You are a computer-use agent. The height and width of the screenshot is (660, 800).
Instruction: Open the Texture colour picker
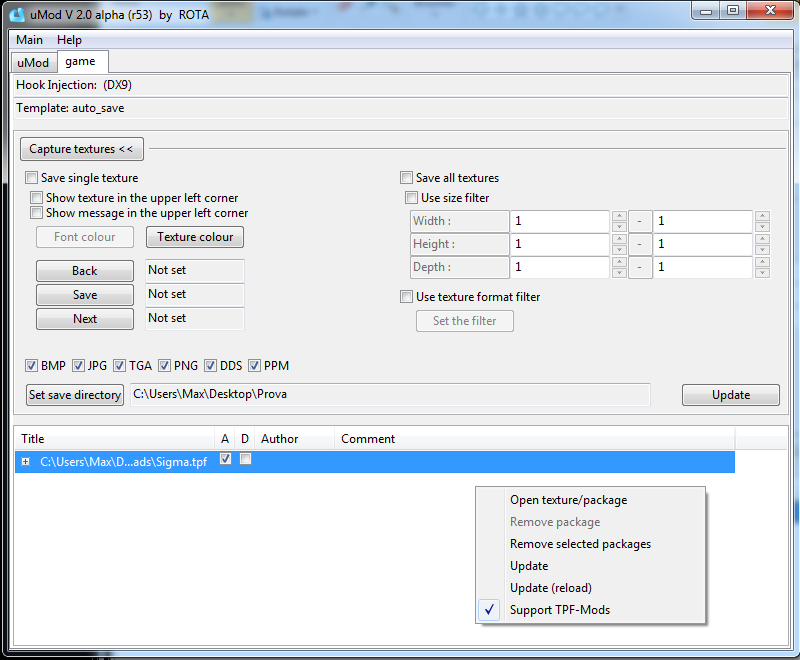(x=195, y=237)
